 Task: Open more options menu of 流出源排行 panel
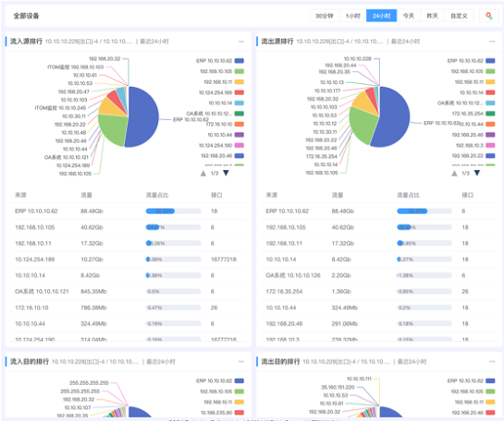point(492,41)
